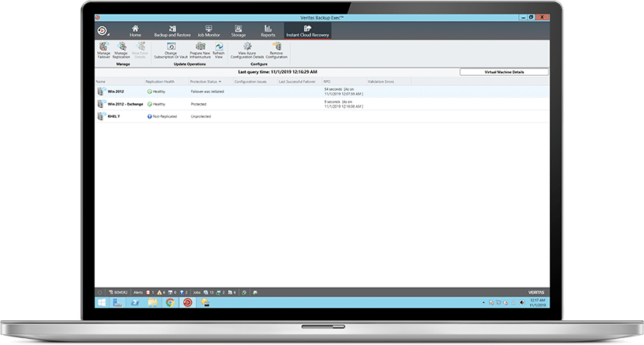The height and width of the screenshot is (345, 644).
Task: Click the 54 seconds RPO cell
Action: point(344,91)
